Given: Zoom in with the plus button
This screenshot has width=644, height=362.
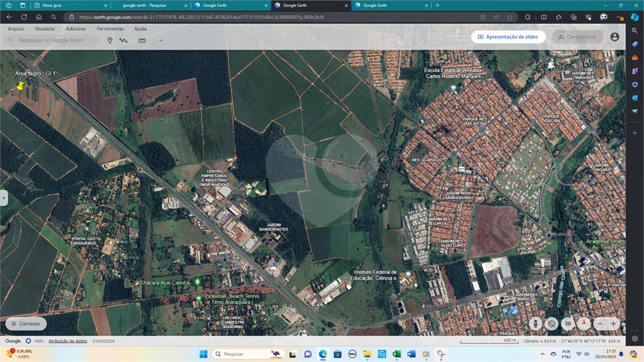Looking at the screenshot, I should pyautogui.click(x=614, y=324).
